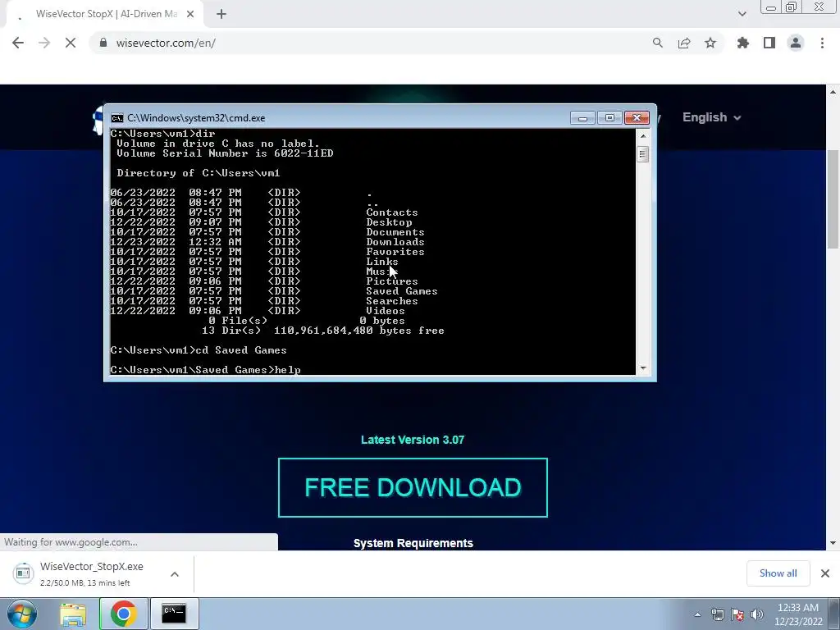Open the Action Center flag icon
Viewport: 840px width, 630px height.
(737, 614)
